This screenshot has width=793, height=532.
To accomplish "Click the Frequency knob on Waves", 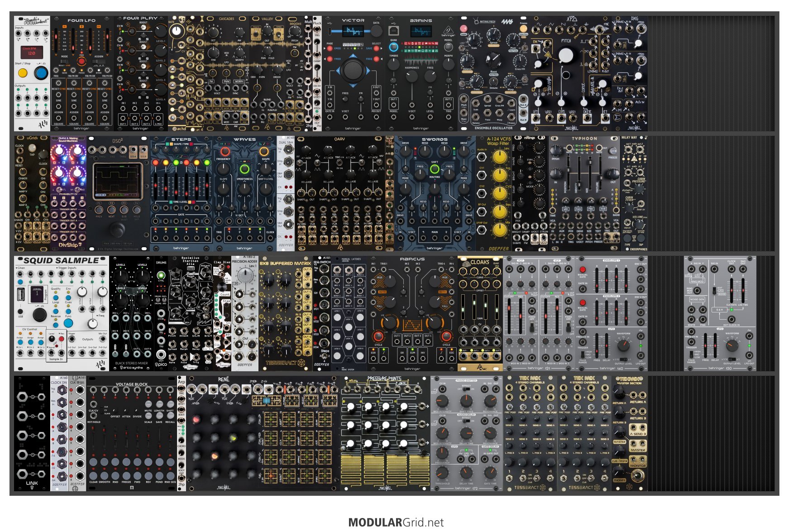I will click(223, 168).
